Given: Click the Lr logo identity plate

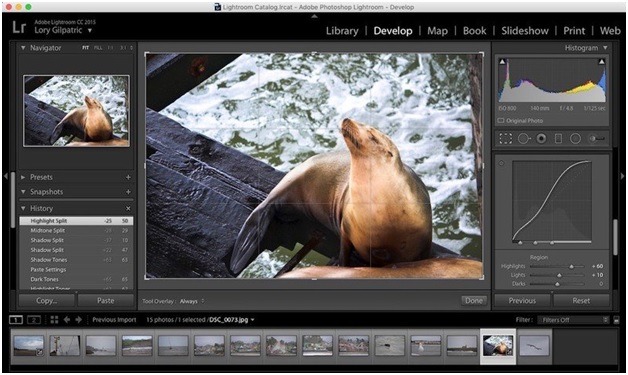Looking at the screenshot, I should tap(19, 27).
